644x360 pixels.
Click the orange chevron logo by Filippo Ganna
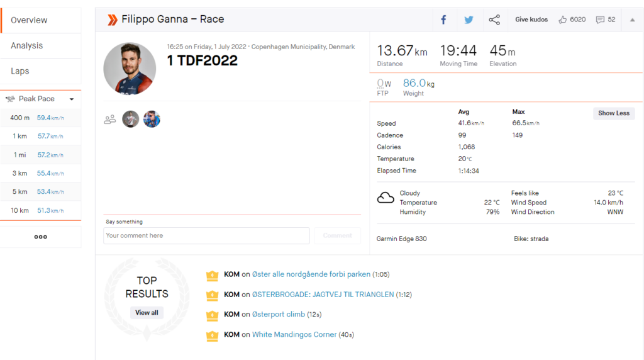(112, 20)
